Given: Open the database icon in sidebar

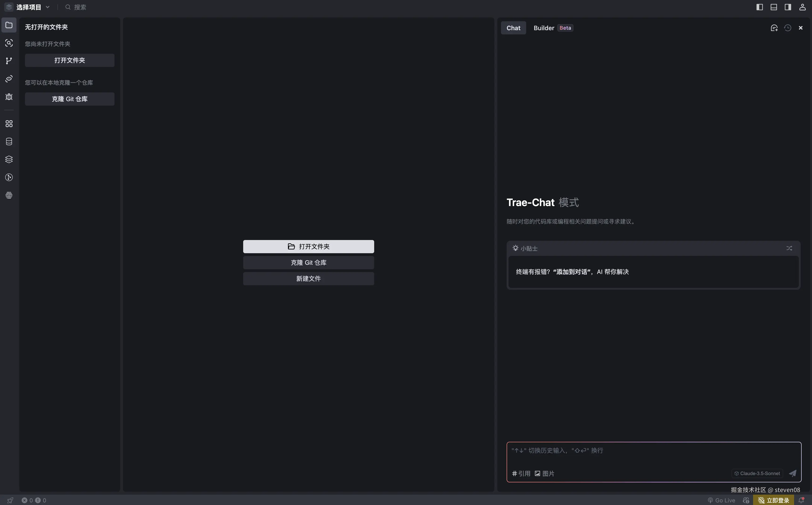Looking at the screenshot, I should point(9,142).
